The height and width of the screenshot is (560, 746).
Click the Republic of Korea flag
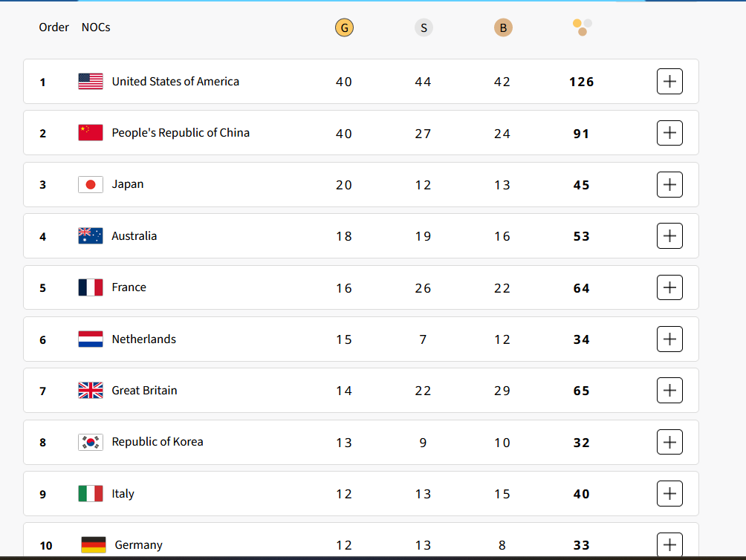click(x=91, y=442)
